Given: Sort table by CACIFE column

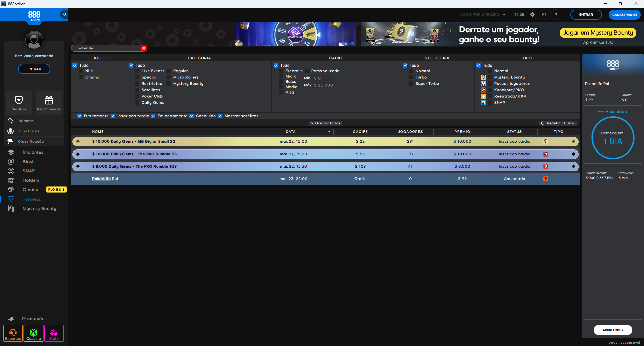Looking at the screenshot, I should (x=360, y=132).
